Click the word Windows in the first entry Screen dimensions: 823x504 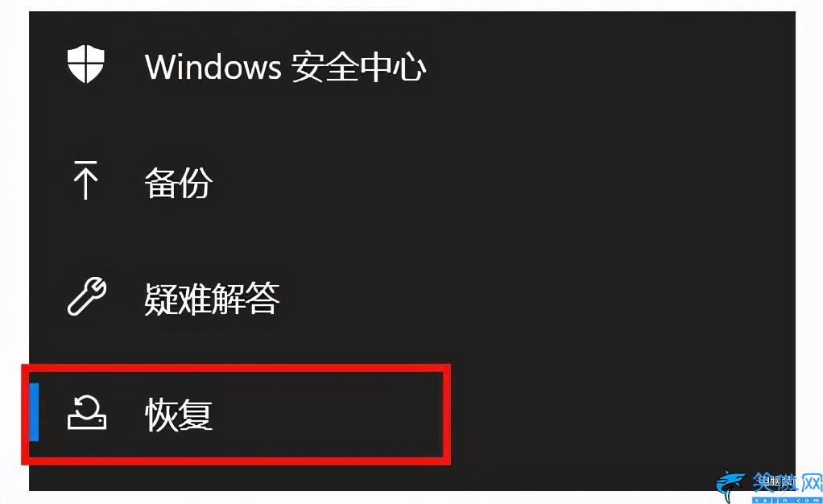(213, 67)
